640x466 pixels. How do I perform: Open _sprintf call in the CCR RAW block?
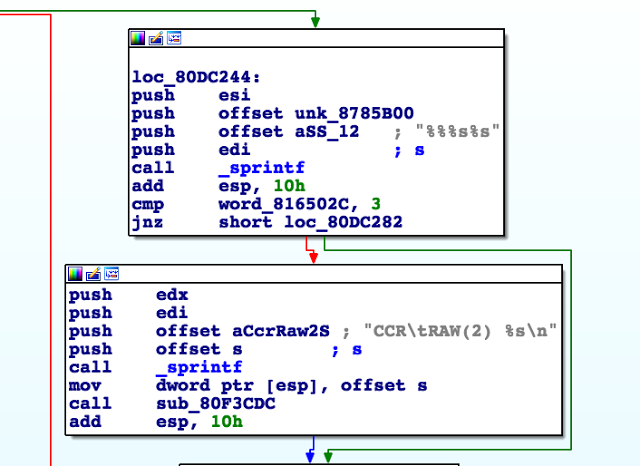pyautogui.click(x=199, y=368)
